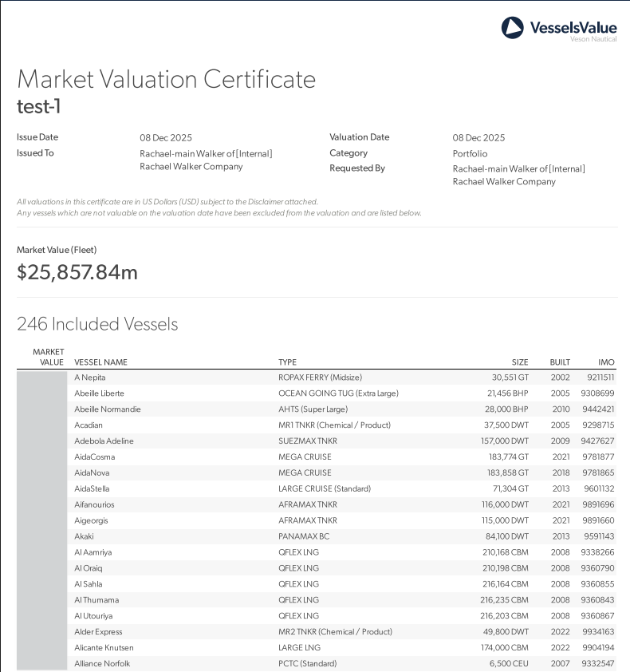
Task: Click the VesselsValue logo icon
Action: coord(512,28)
